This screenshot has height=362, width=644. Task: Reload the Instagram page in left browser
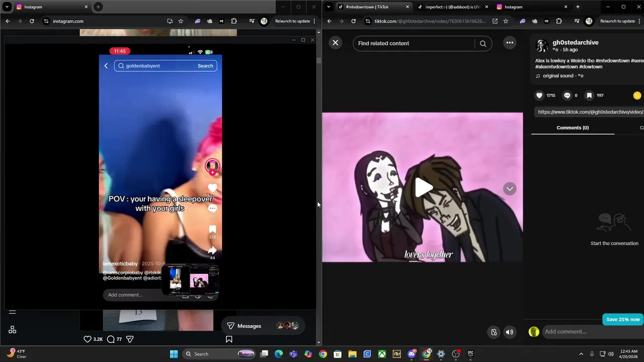tap(32, 21)
